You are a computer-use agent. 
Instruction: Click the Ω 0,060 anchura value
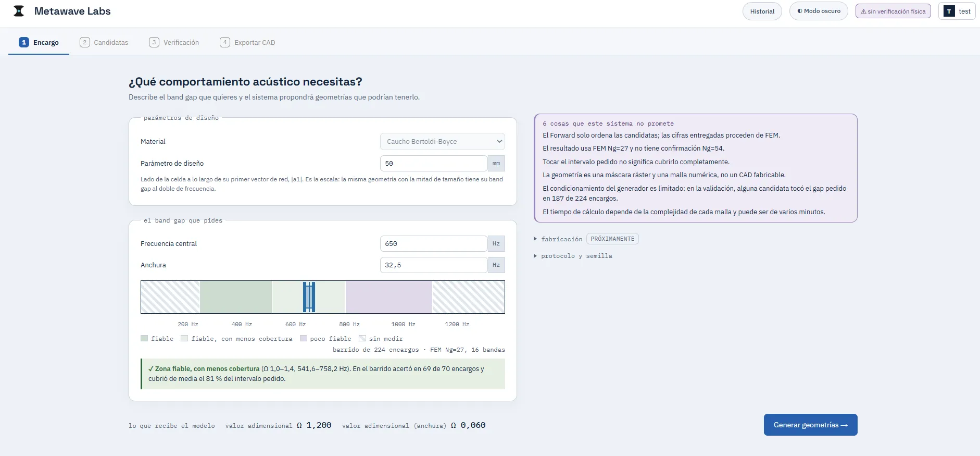468,425
